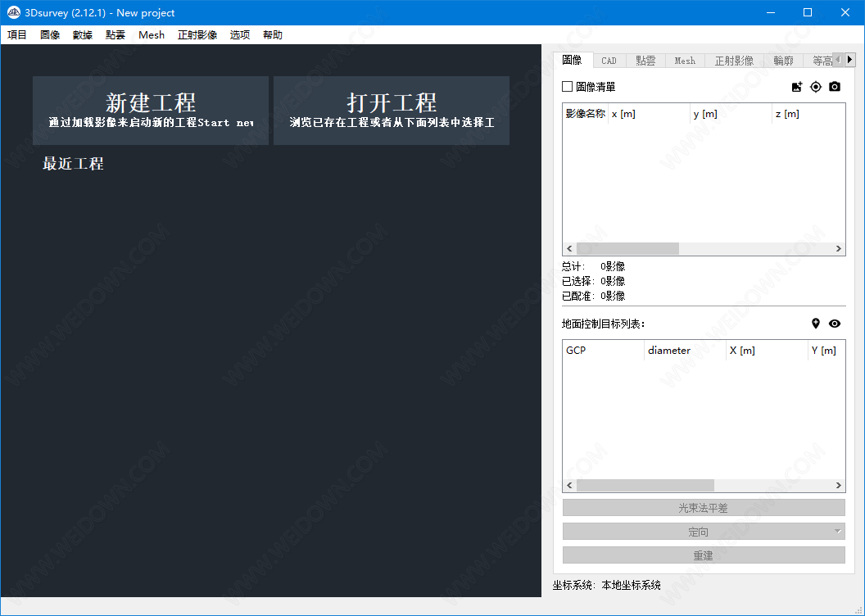Open the 圖像 menu
865x616 pixels.
tap(50, 34)
